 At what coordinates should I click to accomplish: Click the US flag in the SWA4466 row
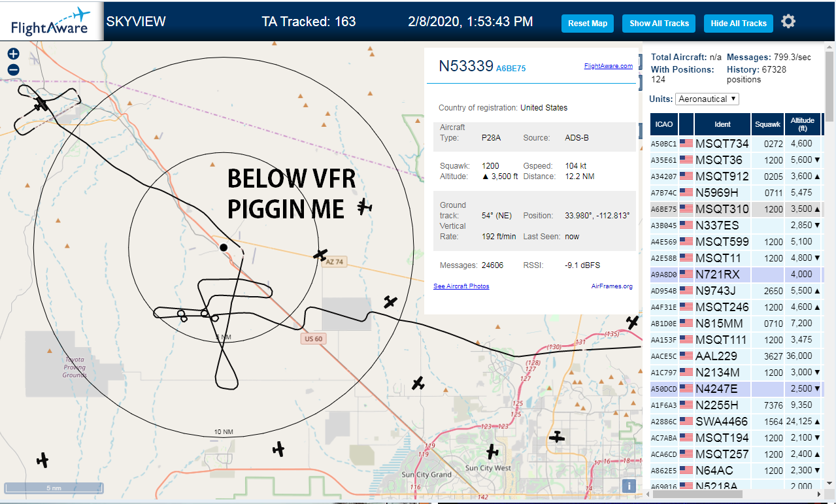point(686,422)
